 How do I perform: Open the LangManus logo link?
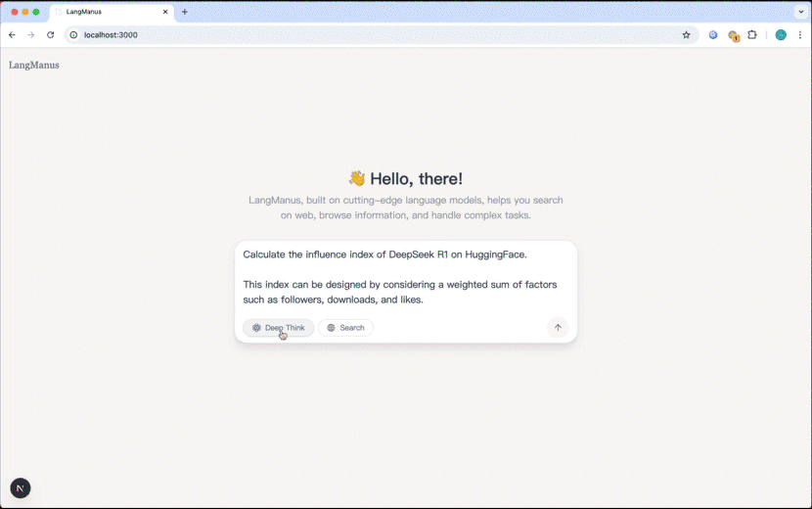(x=33, y=65)
